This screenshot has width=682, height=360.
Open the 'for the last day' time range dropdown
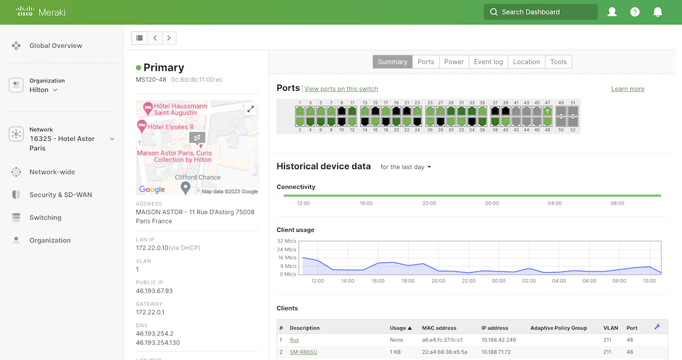click(x=405, y=167)
